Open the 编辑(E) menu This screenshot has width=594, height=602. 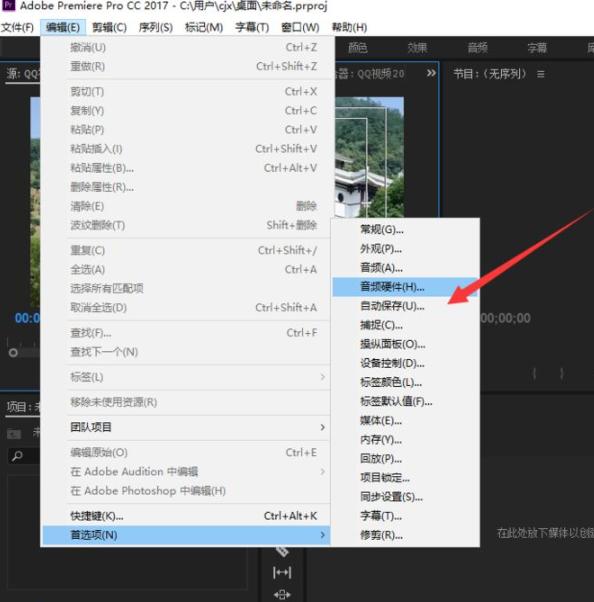pos(63,27)
